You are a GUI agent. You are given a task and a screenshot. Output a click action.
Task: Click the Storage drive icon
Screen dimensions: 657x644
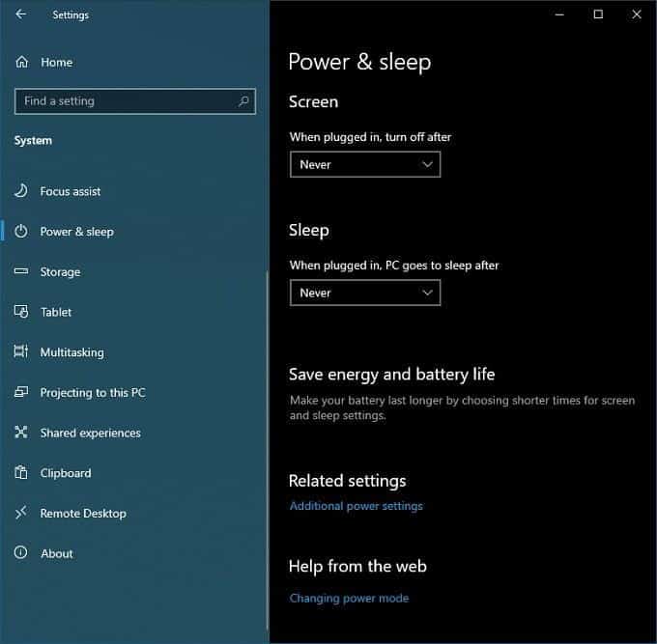pos(21,271)
